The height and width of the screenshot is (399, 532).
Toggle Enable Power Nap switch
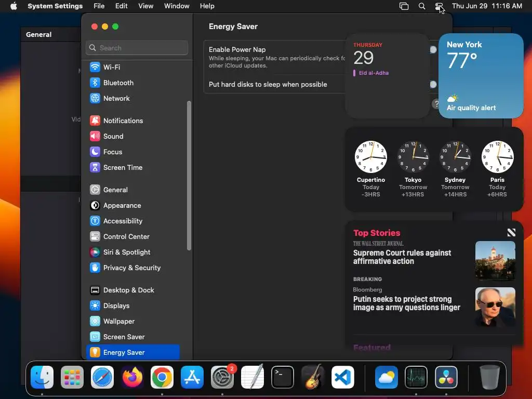tap(433, 49)
